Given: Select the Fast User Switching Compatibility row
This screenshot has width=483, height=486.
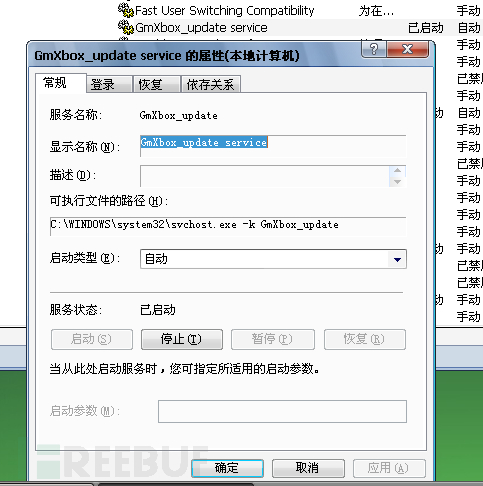Looking at the screenshot, I should point(300,10).
